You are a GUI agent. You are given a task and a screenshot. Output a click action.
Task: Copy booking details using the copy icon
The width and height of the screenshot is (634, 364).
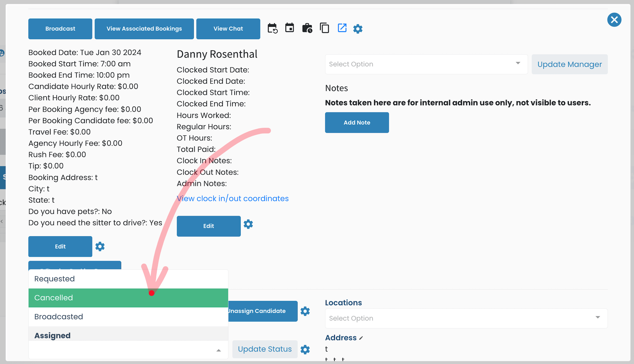tap(324, 28)
